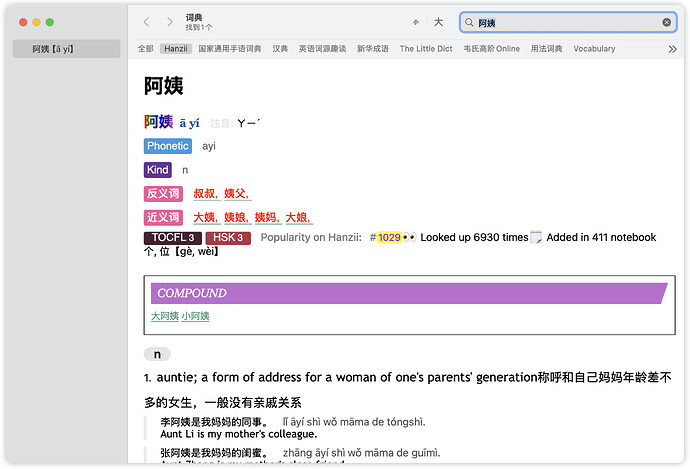Switch to the 全部 dictionary tab
This screenshot has width=690, height=469.
tap(146, 49)
